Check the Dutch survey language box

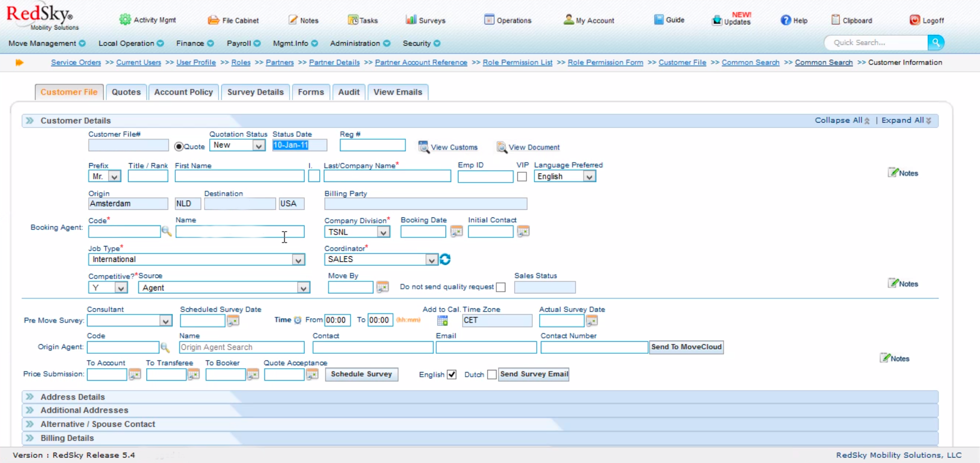[492, 375]
